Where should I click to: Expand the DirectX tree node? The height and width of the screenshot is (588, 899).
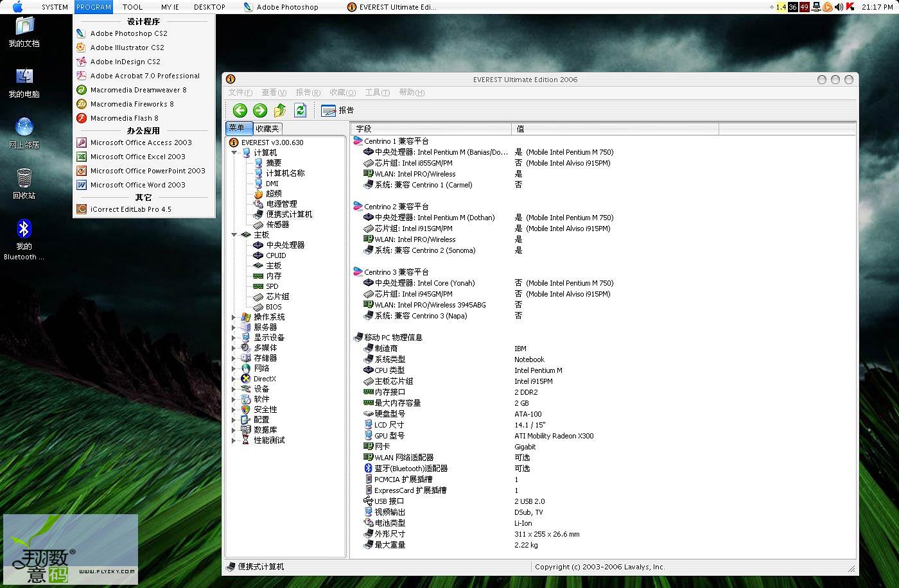pyautogui.click(x=234, y=379)
